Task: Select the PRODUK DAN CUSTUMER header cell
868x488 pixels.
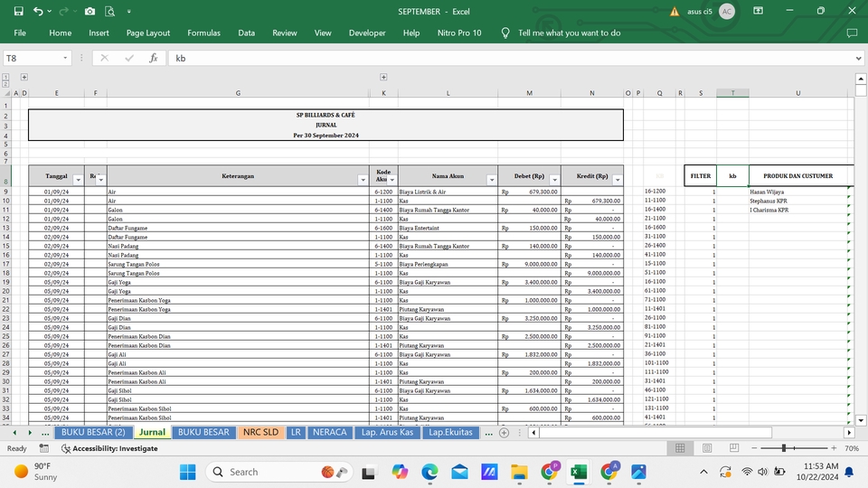Action: tap(797, 176)
